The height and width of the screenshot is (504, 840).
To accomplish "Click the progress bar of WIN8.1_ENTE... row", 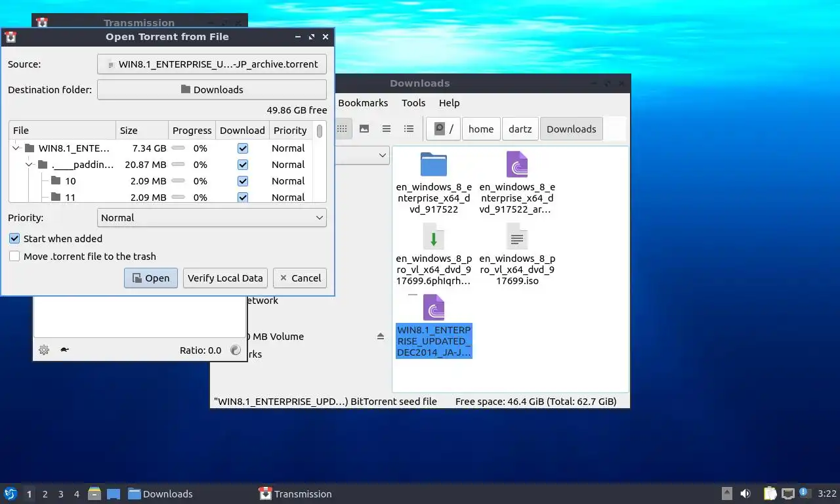I will pyautogui.click(x=178, y=148).
